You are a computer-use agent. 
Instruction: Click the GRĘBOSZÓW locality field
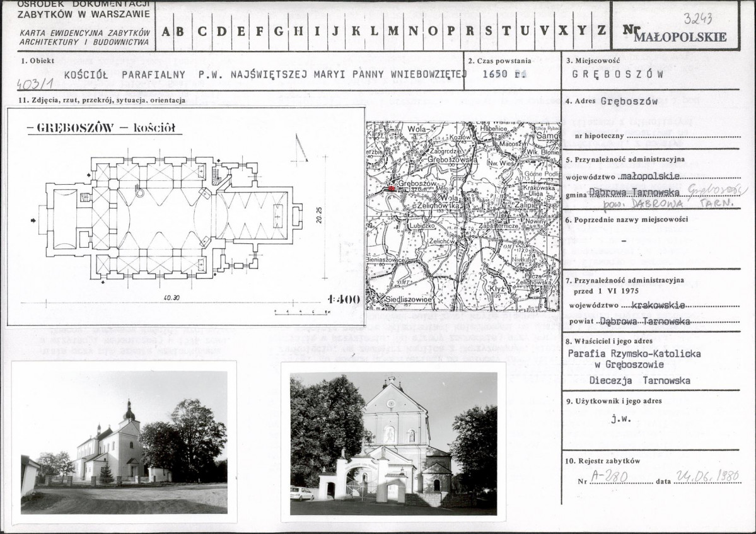(x=618, y=73)
